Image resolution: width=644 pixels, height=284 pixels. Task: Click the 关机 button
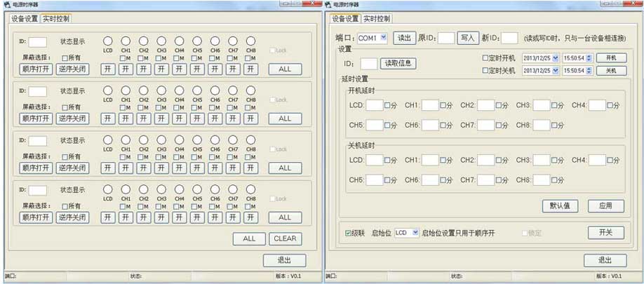tap(612, 71)
